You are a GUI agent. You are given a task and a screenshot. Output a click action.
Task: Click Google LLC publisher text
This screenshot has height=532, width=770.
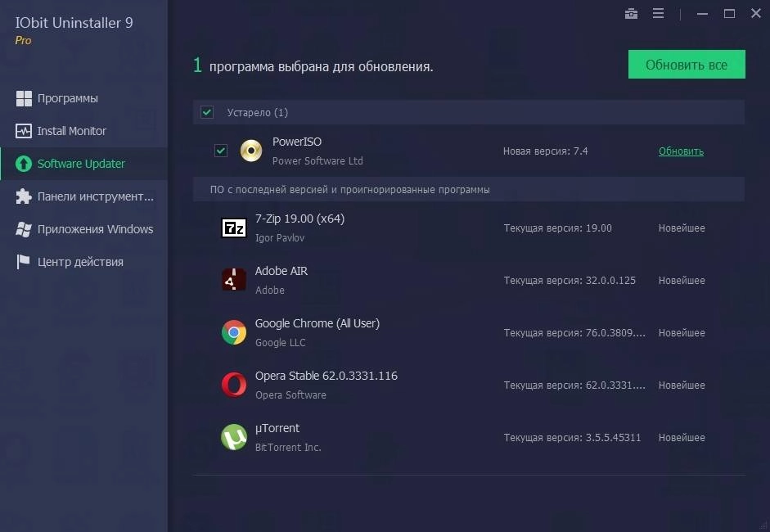280,342
